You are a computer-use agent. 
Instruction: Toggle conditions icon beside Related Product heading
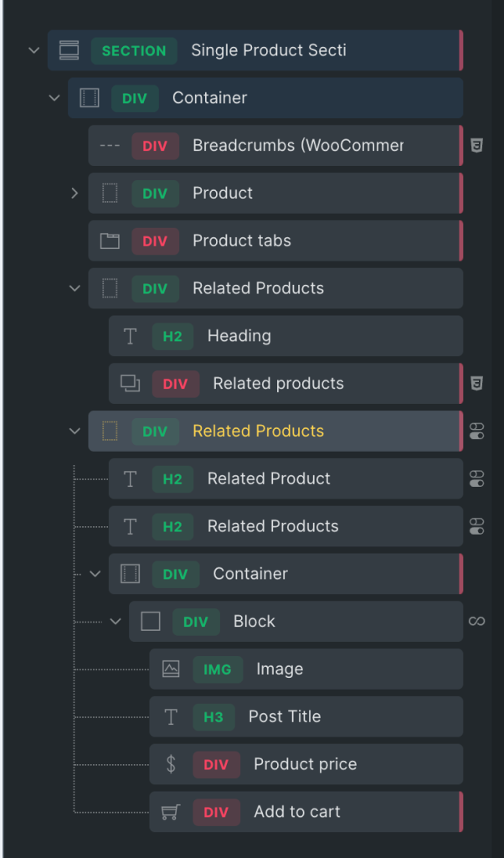[476, 479]
